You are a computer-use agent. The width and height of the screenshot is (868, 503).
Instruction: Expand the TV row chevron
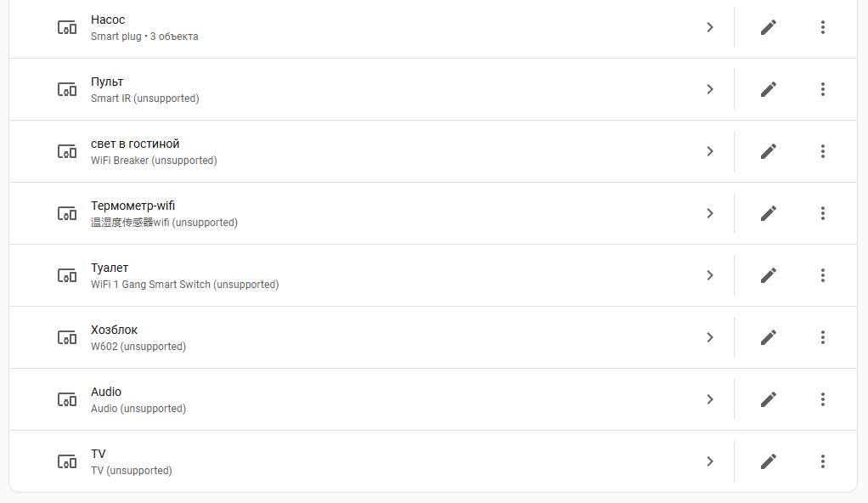710,461
